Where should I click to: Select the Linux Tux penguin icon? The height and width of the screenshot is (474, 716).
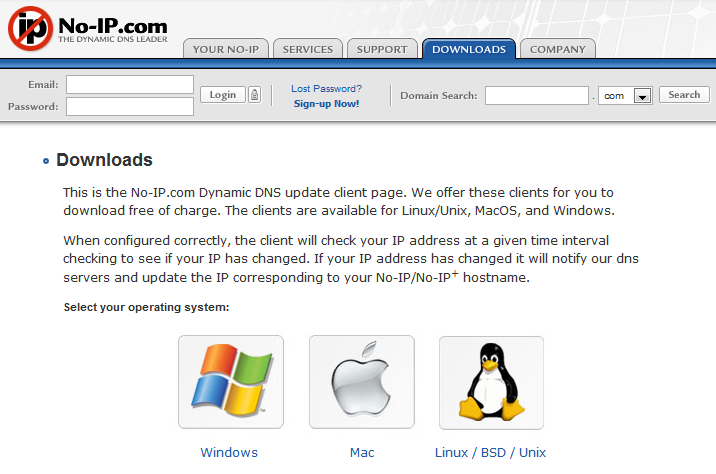click(x=491, y=383)
